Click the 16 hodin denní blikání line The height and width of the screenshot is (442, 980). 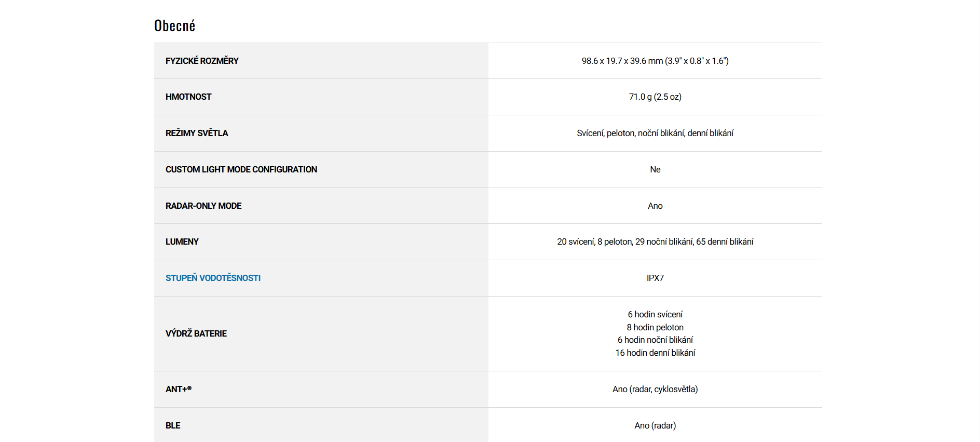[655, 353]
